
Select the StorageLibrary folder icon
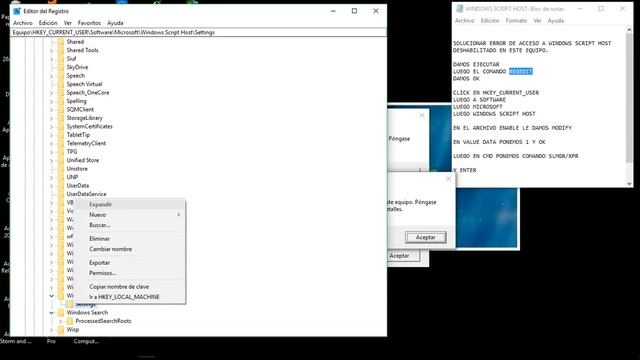[x=61, y=118]
